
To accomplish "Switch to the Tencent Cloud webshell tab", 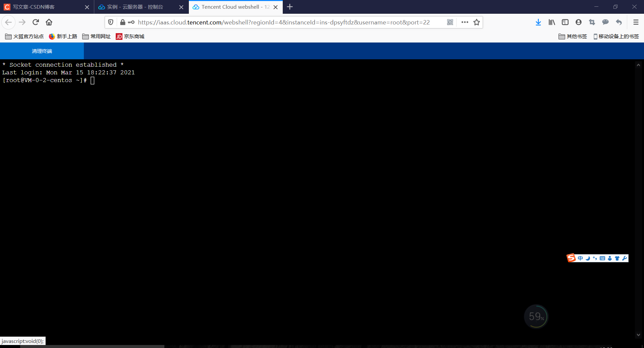I will coord(231,7).
